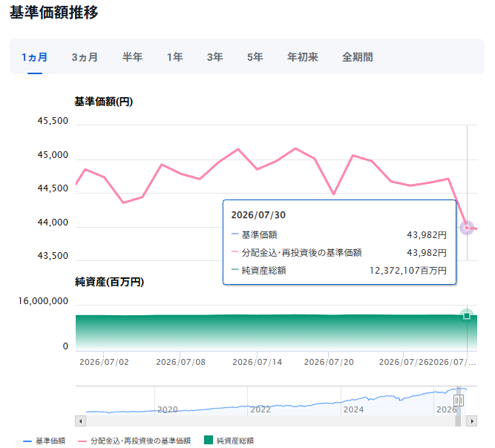The height and width of the screenshot is (448, 495).
Task: Click the right scroll arrow of navigator
Action: [x=472, y=421]
